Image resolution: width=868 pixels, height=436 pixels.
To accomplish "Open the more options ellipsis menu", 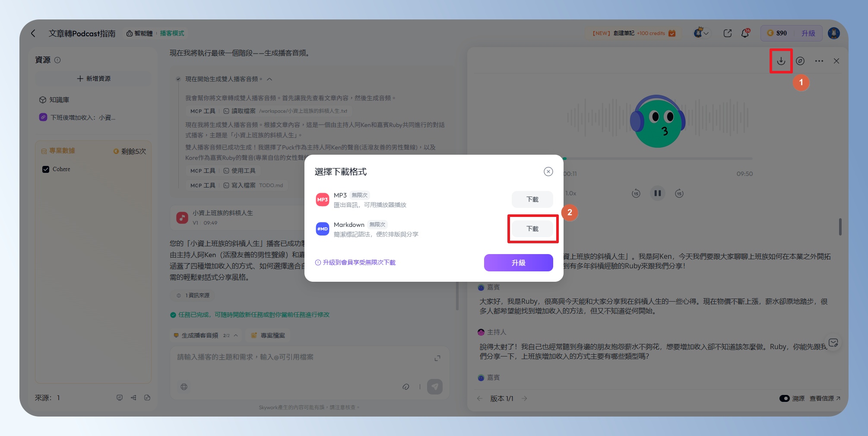I will coord(819,61).
